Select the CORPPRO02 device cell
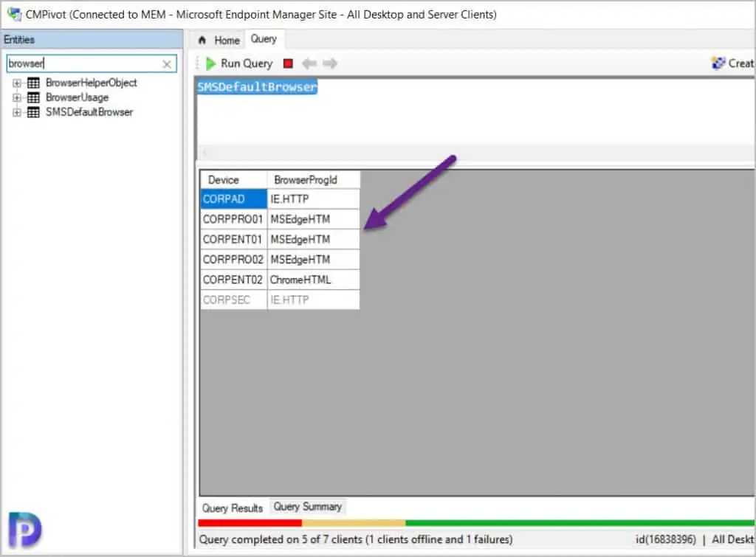The height and width of the screenshot is (557, 756). click(x=233, y=260)
